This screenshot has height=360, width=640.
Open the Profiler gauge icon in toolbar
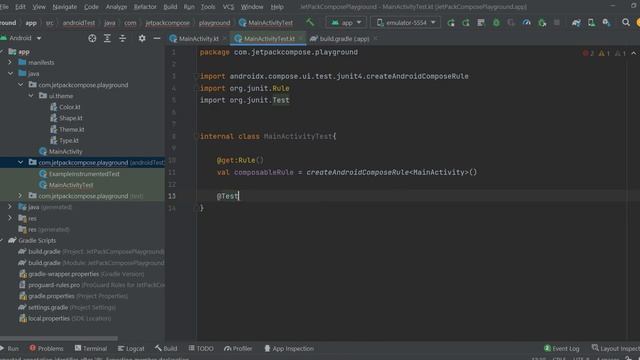point(527,23)
